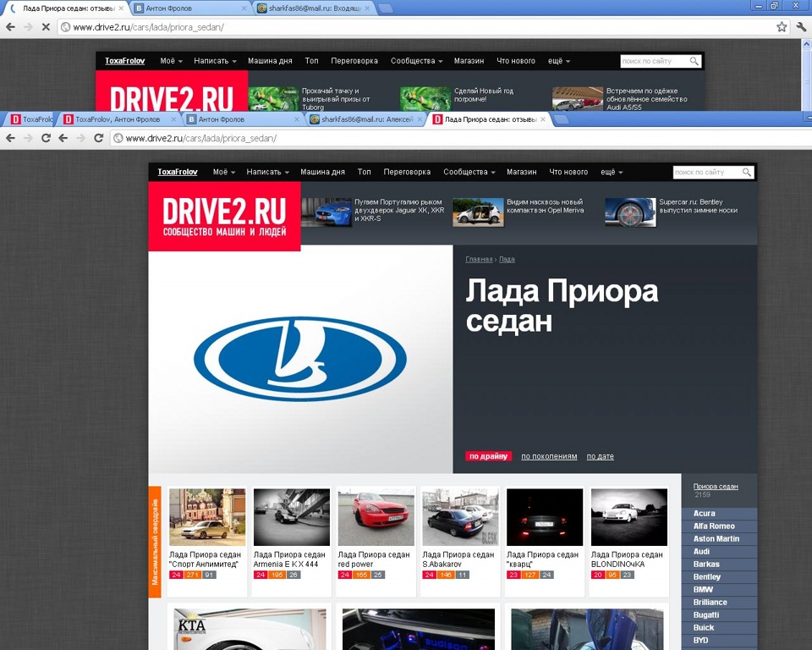Open Переговорка in the front window menu
This screenshot has height=650, width=812.
(x=407, y=172)
